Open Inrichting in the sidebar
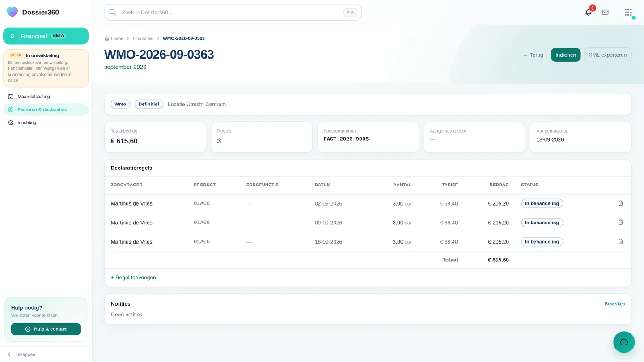This screenshot has height=362, width=644. pos(46,122)
